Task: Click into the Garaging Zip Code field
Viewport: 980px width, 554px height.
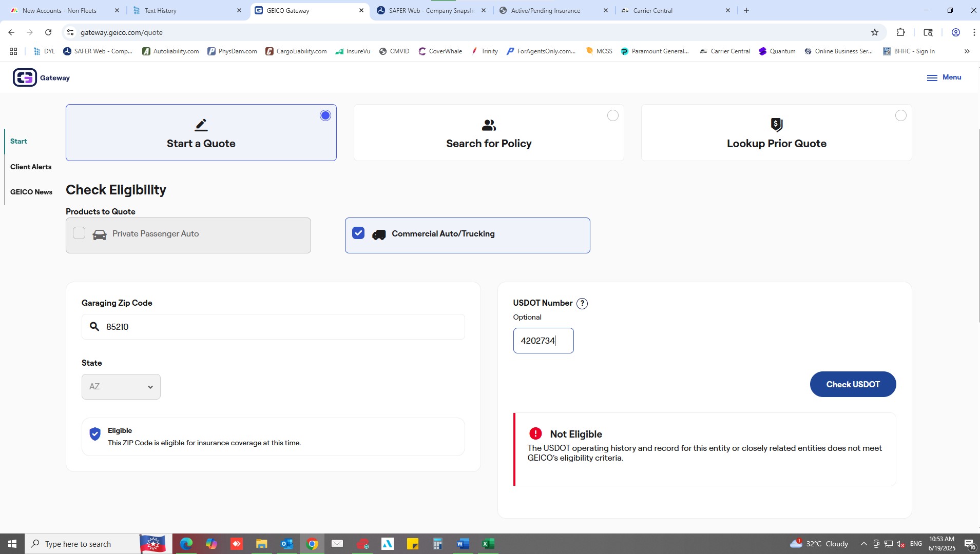Action: (273, 327)
